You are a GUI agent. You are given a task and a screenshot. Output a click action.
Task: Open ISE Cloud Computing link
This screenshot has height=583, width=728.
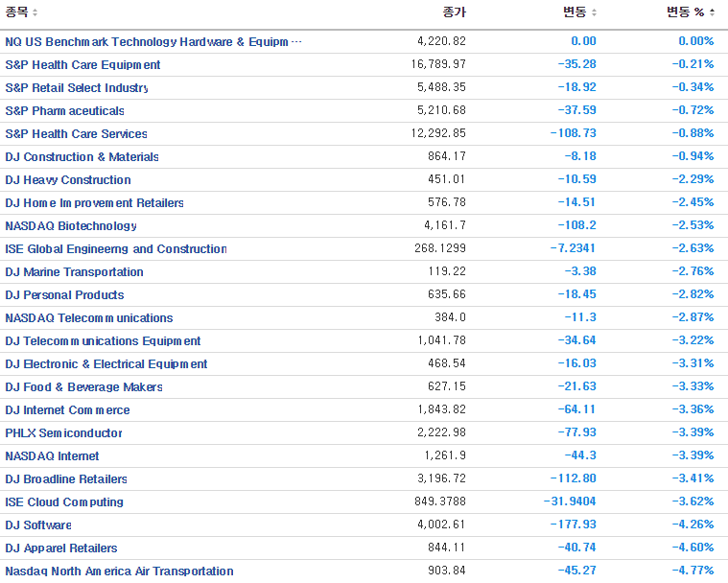(x=64, y=502)
